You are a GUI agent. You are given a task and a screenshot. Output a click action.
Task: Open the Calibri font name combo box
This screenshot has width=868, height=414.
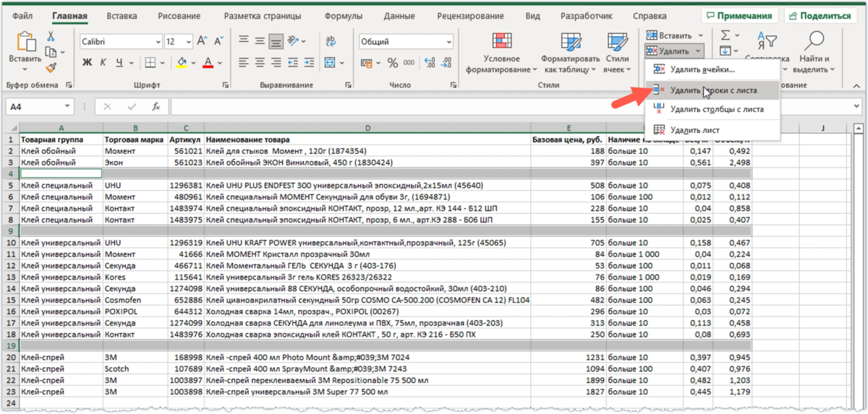point(119,42)
